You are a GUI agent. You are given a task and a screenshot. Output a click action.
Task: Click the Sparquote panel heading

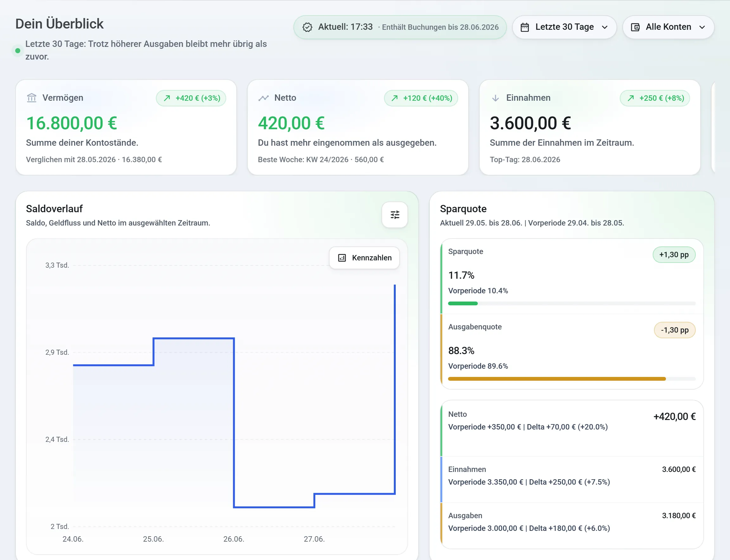[x=463, y=209]
